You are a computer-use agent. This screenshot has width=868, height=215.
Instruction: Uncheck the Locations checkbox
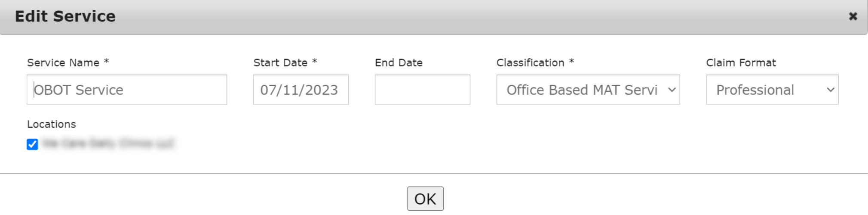(32, 144)
